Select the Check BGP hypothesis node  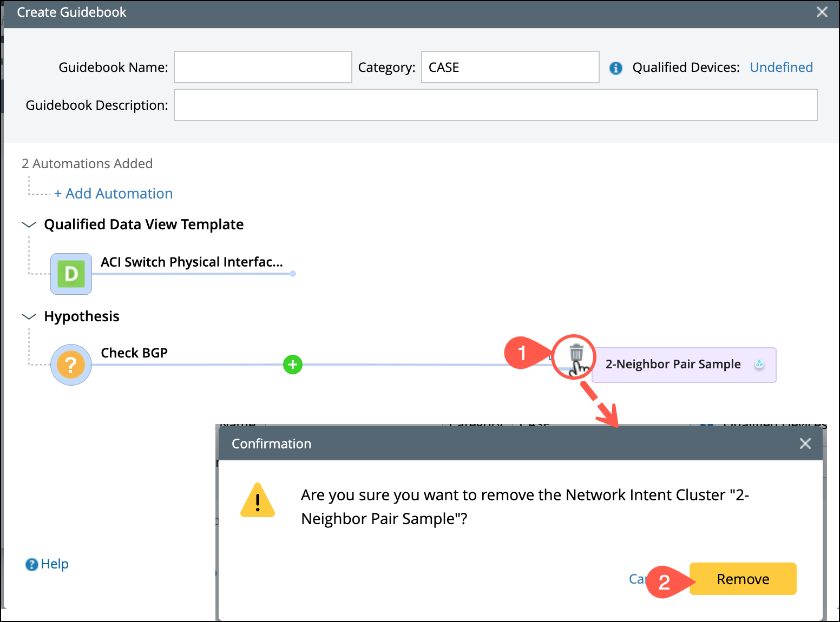(x=134, y=353)
